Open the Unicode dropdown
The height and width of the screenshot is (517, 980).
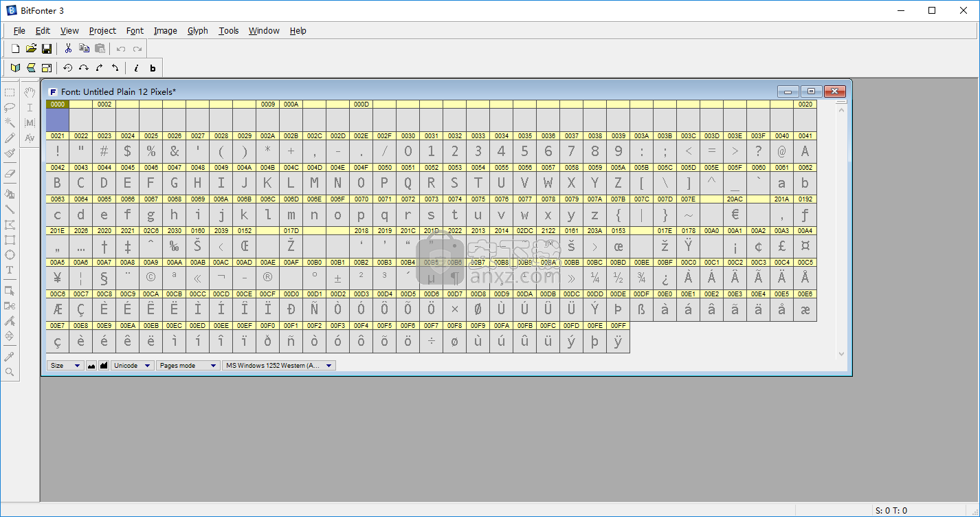pos(133,366)
